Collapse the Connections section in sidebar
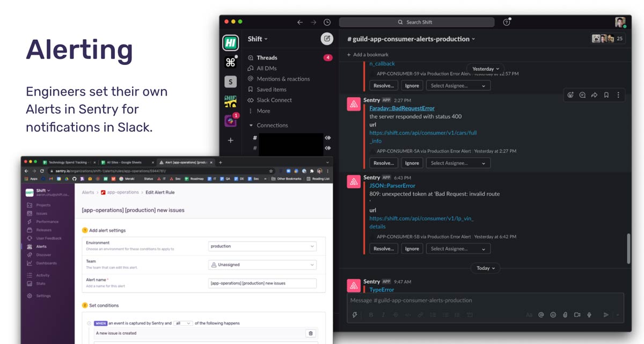 tap(251, 126)
